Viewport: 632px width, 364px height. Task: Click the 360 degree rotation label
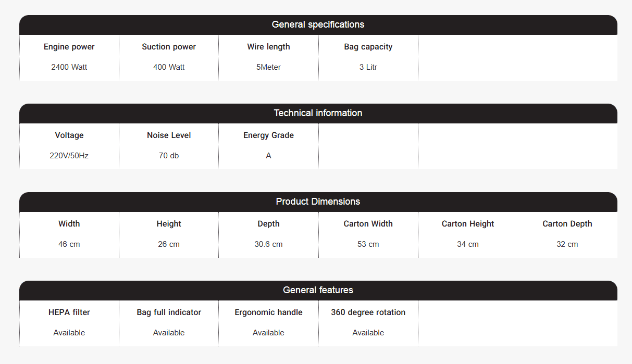368,312
